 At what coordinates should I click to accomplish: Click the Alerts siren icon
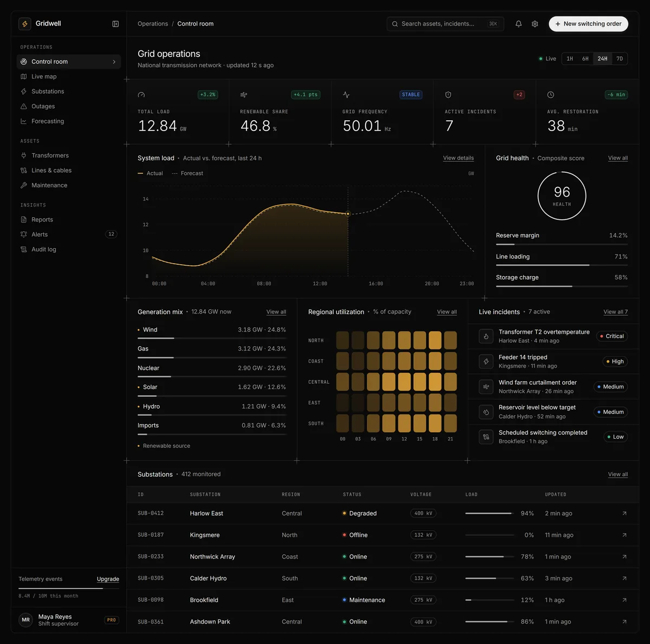point(24,235)
